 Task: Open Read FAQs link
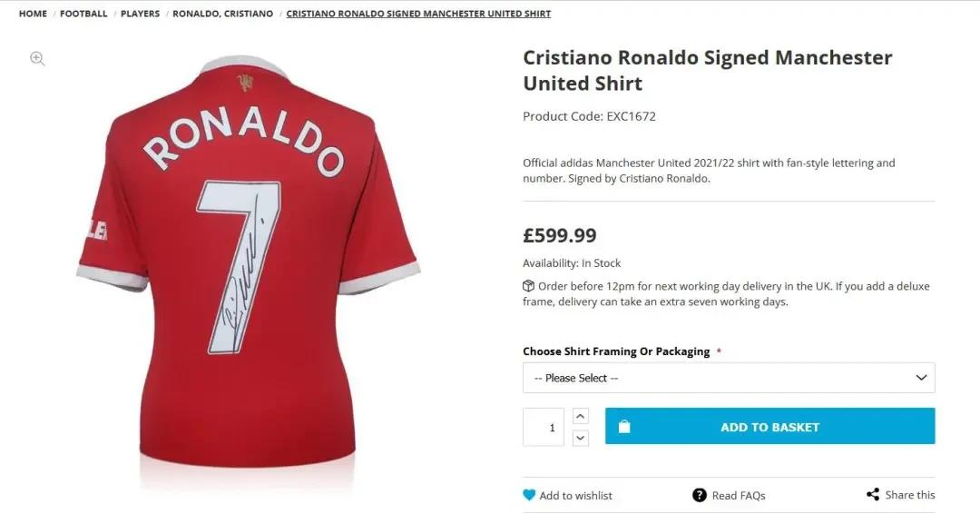(739, 495)
